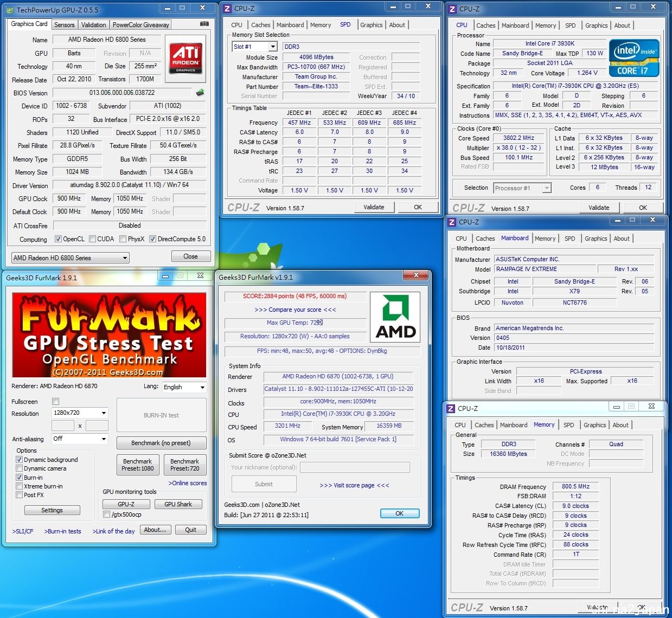Toggle the DirectCompute 5.0 checkbox
The width and height of the screenshot is (672, 618).
pyautogui.click(x=153, y=239)
